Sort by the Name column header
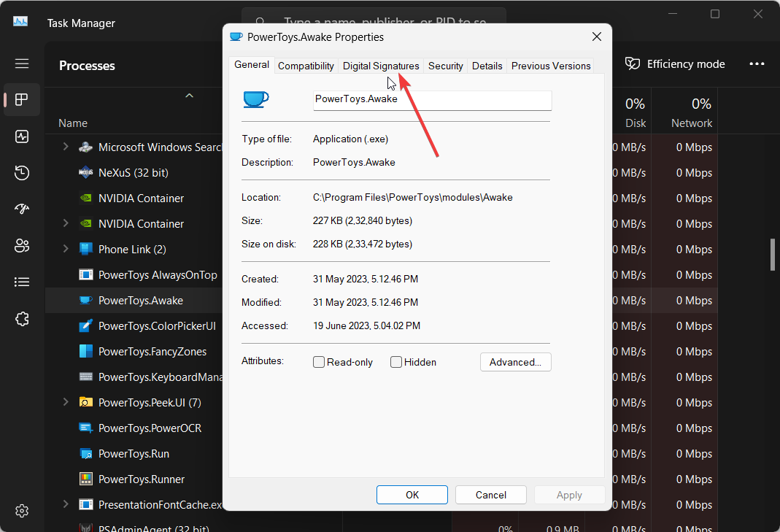 click(x=73, y=123)
